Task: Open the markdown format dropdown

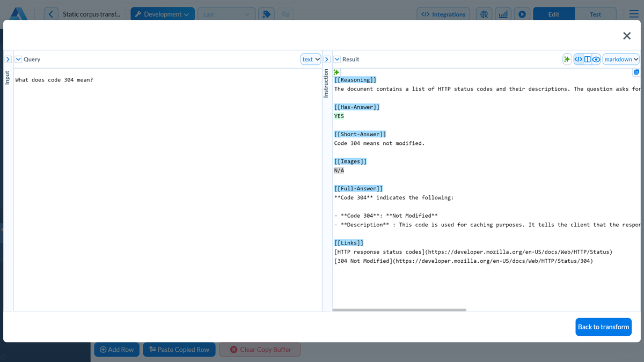Action: 621,60
